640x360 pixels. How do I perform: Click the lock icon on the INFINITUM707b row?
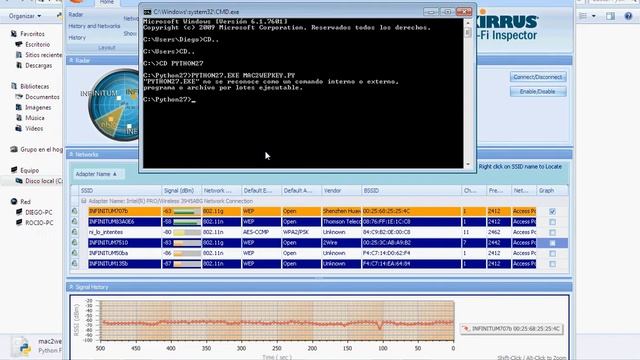[74, 211]
